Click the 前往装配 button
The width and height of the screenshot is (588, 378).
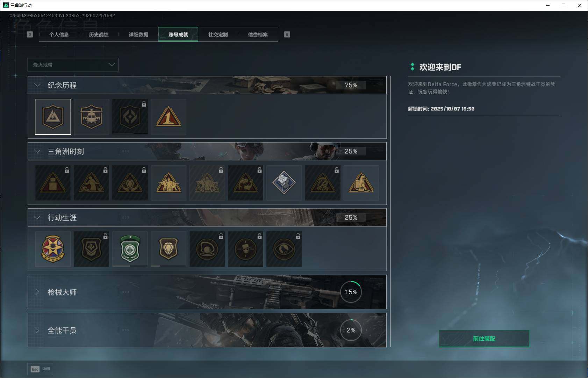point(484,339)
